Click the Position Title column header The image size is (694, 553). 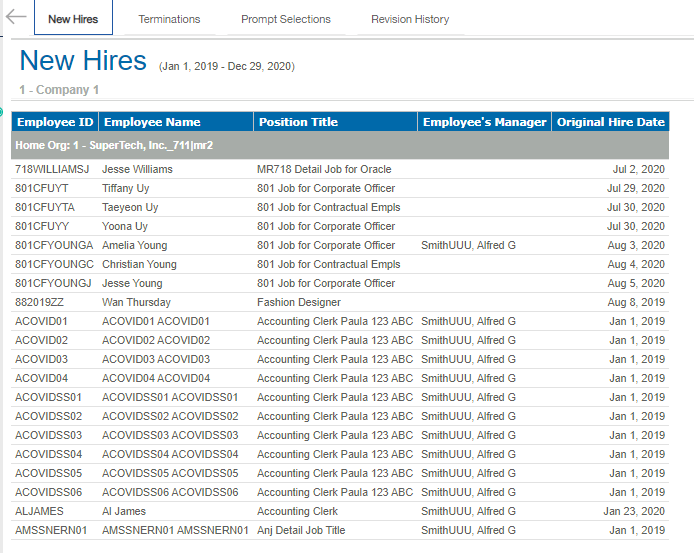coord(298,122)
